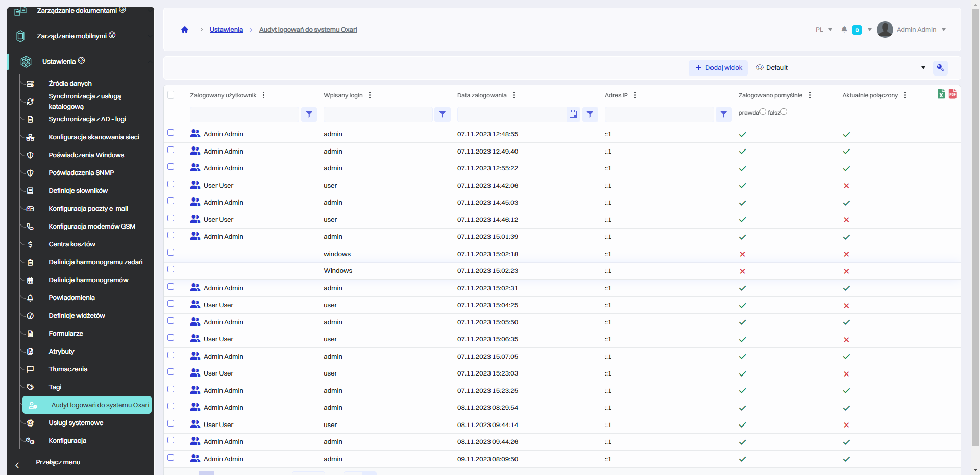Viewport: 980px width, 475px height.
Task: Open the view settings wrench icon
Action: click(x=940, y=68)
